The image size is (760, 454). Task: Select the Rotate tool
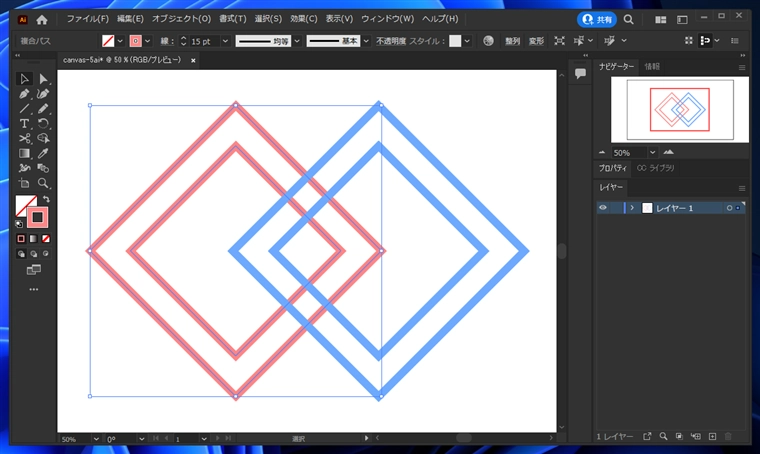[x=43, y=124]
